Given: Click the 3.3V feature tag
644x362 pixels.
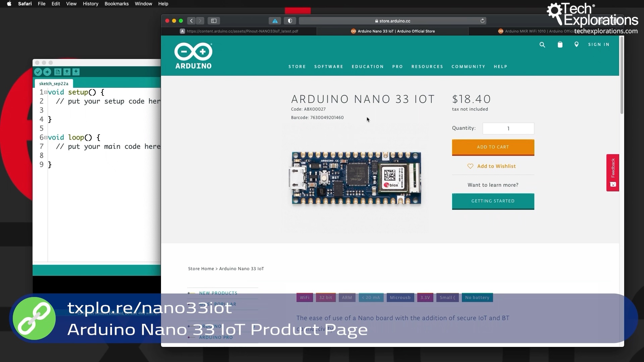Looking at the screenshot, I should (x=425, y=297).
